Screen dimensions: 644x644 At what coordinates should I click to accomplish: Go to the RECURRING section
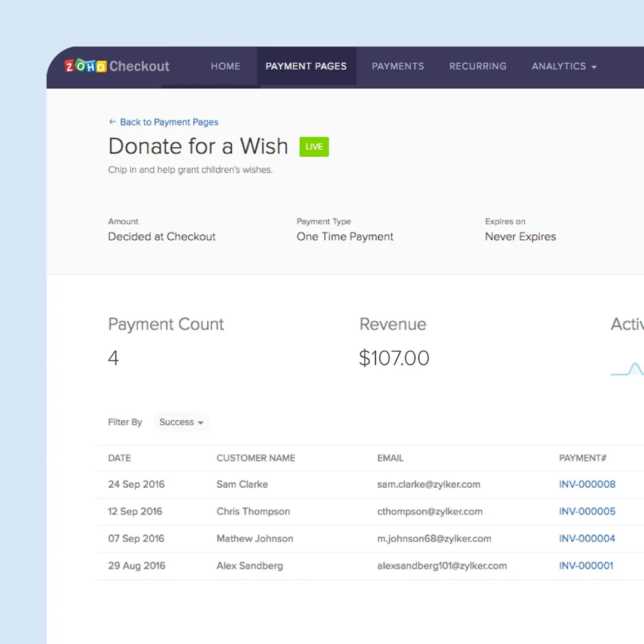(x=478, y=66)
